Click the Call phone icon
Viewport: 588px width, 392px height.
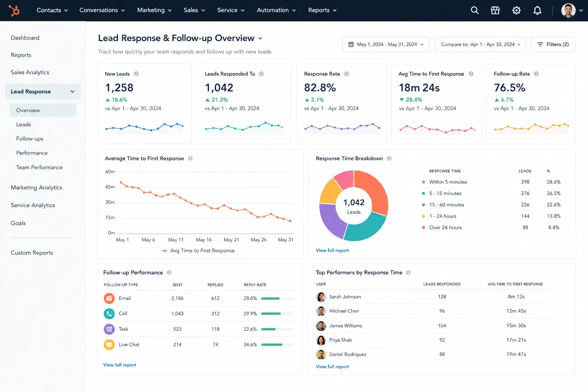(109, 314)
